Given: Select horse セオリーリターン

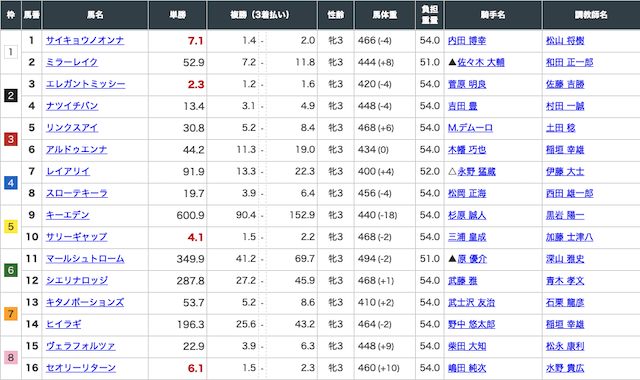Looking at the screenshot, I should click(81, 368).
